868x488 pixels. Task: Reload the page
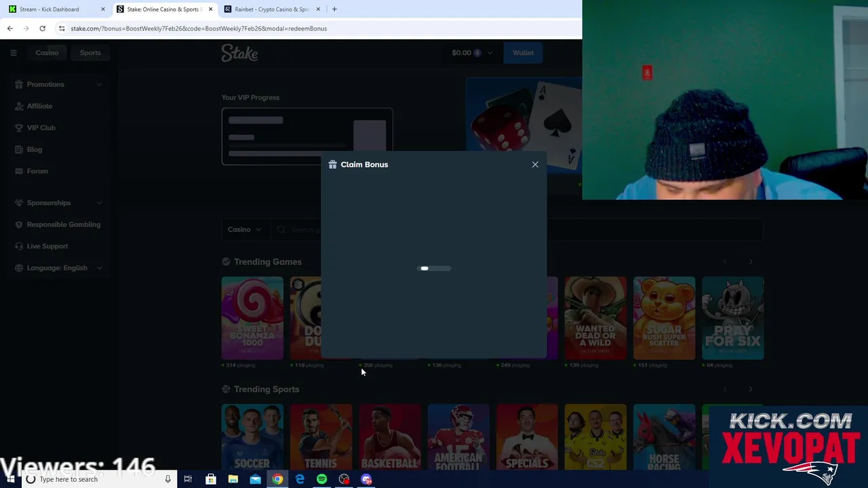[x=42, y=28]
